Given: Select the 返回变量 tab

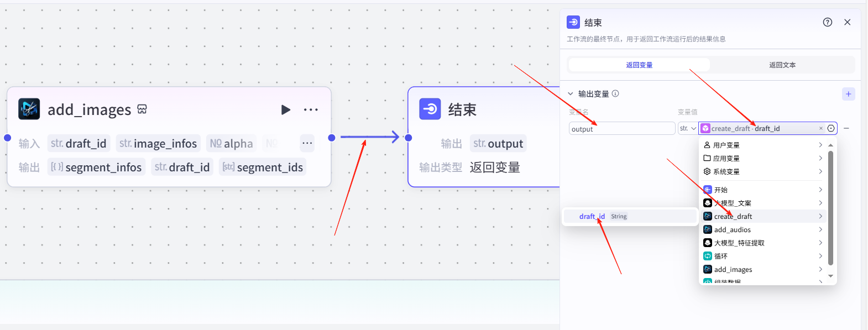Looking at the screenshot, I should click(x=639, y=65).
